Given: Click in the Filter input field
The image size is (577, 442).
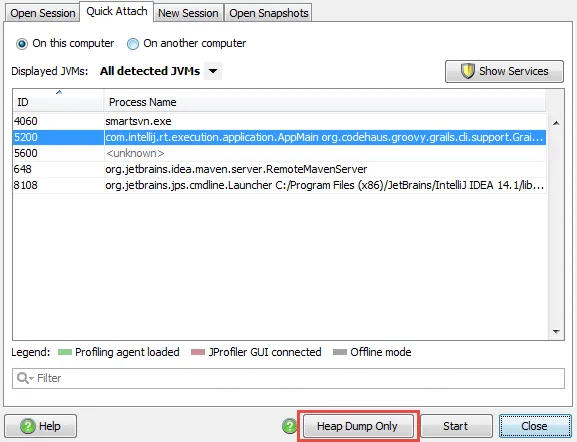Looking at the screenshot, I should pos(288,378).
